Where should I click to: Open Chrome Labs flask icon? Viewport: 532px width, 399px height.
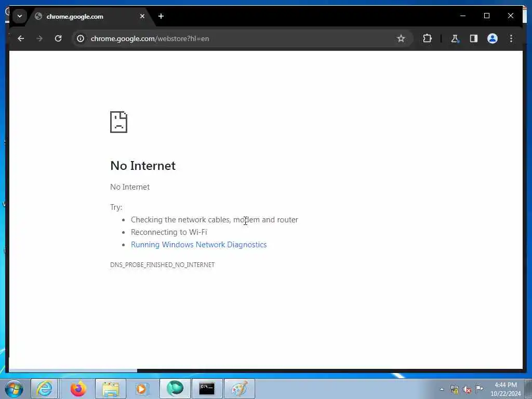[x=455, y=38]
